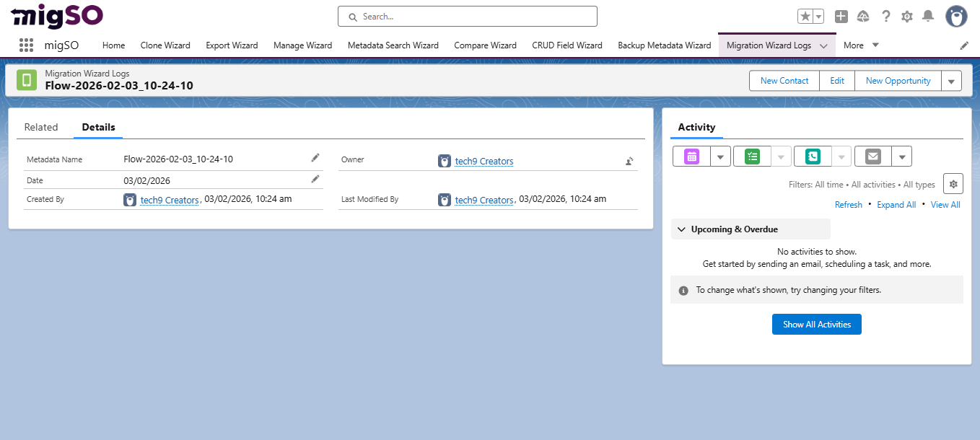The width and height of the screenshot is (980, 440).
Task: Click the record title Flow-2026-02-03_10-24-10
Action: point(119,86)
